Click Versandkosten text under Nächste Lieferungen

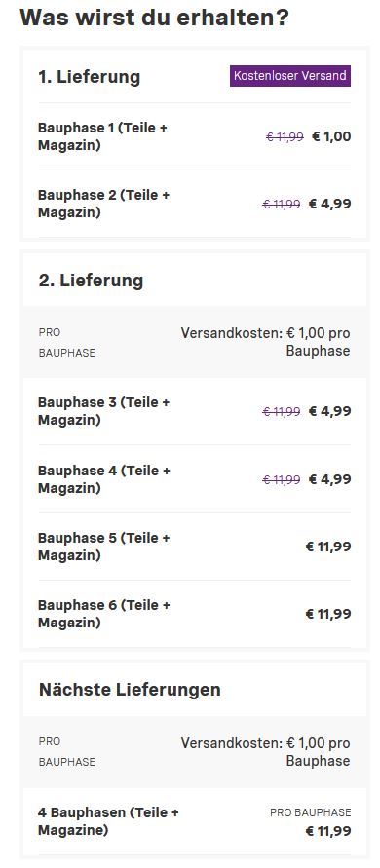click(265, 752)
